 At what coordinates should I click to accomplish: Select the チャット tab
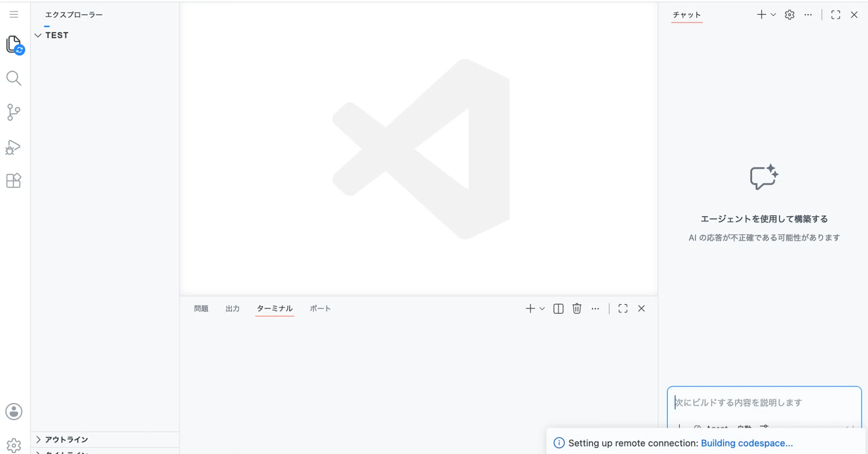(x=687, y=15)
